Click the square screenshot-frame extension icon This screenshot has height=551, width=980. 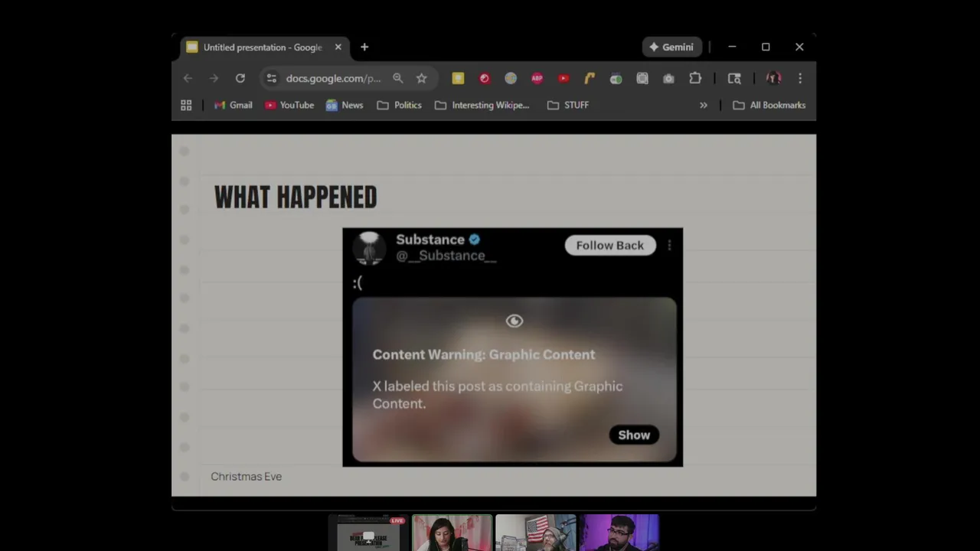(x=642, y=78)
